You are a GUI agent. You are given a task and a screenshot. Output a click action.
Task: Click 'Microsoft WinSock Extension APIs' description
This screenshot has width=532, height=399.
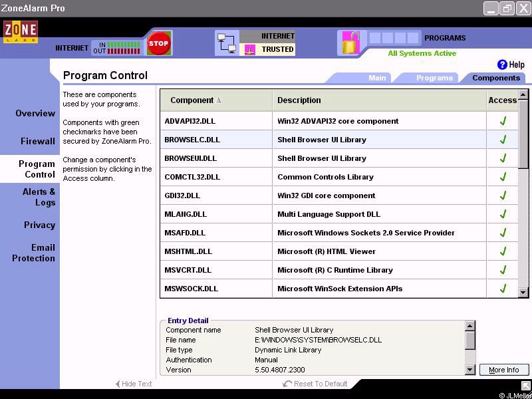pos(340,289)
